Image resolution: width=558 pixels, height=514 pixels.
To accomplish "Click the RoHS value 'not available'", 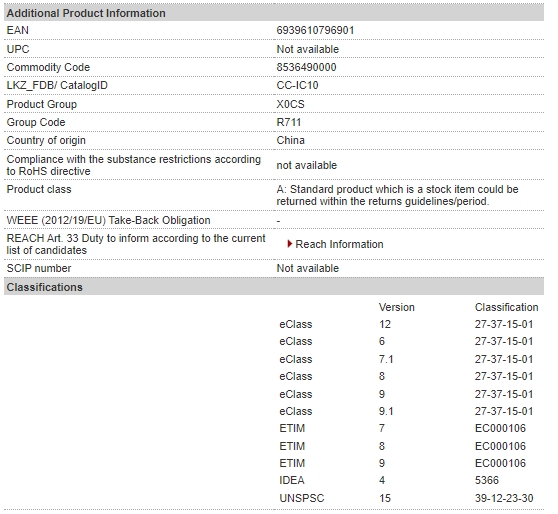I will pyautogui.click(x=306, y=165).
